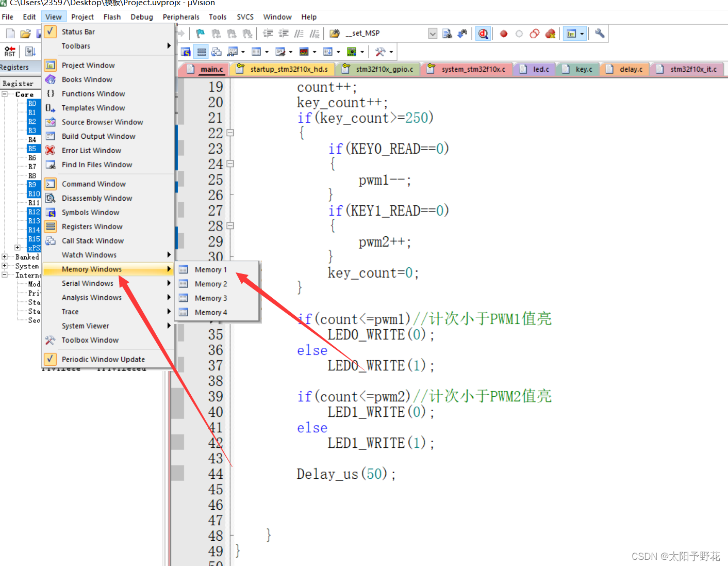
Task: Click the Kill All Breakpoints icon
Action: click(550, 34)
